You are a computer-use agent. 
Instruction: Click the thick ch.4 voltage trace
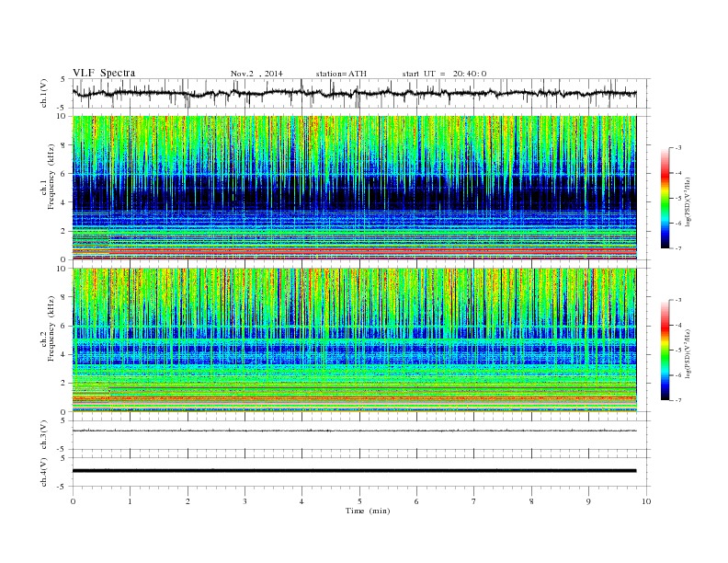pyautogui.click(x=354, y=471)
